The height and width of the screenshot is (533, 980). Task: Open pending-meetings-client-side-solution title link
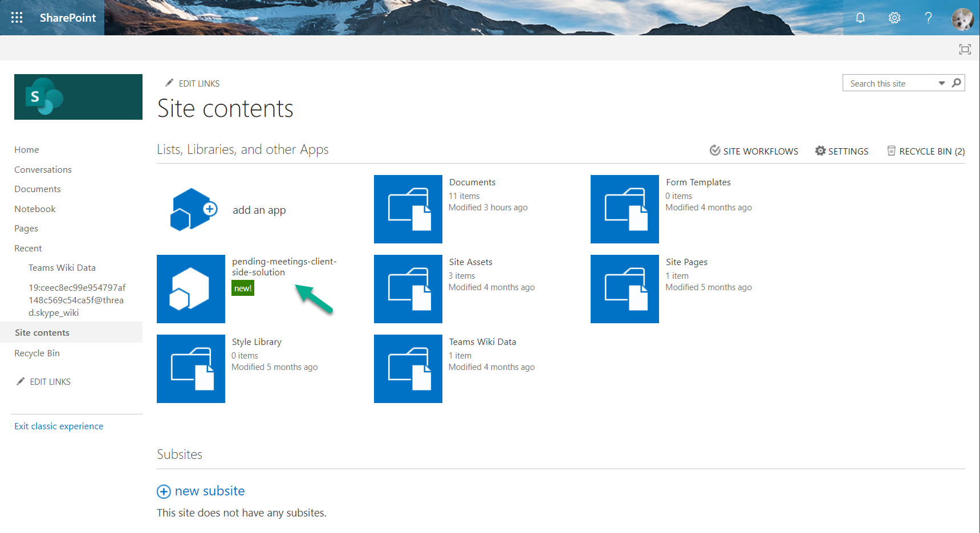[284, 267]
